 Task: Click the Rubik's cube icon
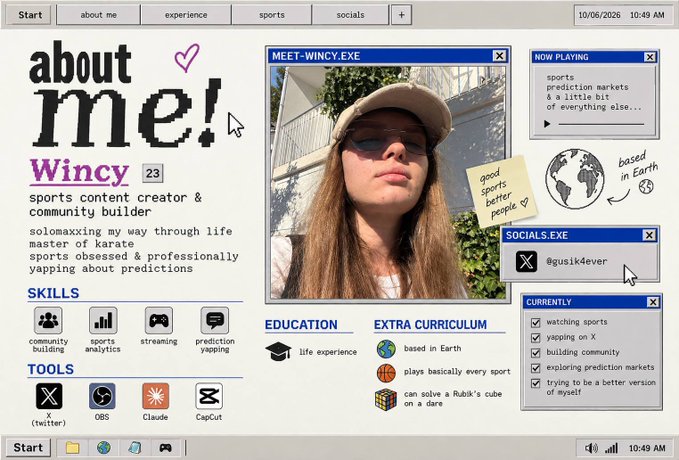[x=386, y=399]
